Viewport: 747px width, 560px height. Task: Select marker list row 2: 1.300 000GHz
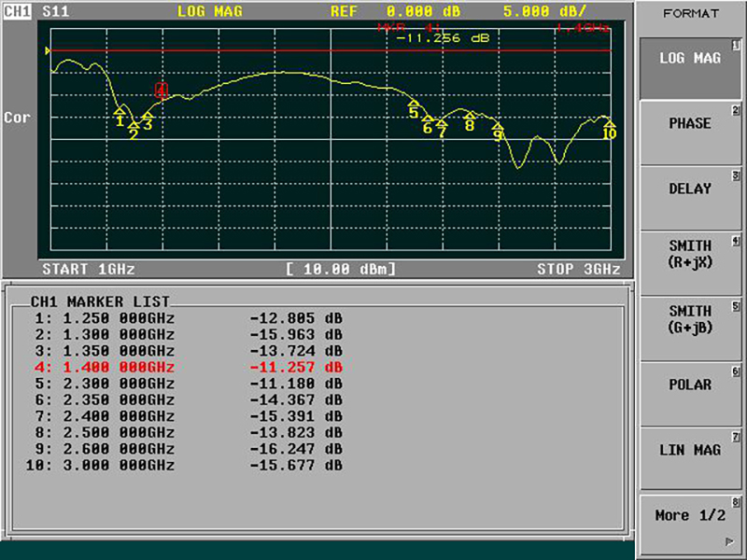pyautogui.click(x=189, y=334)
